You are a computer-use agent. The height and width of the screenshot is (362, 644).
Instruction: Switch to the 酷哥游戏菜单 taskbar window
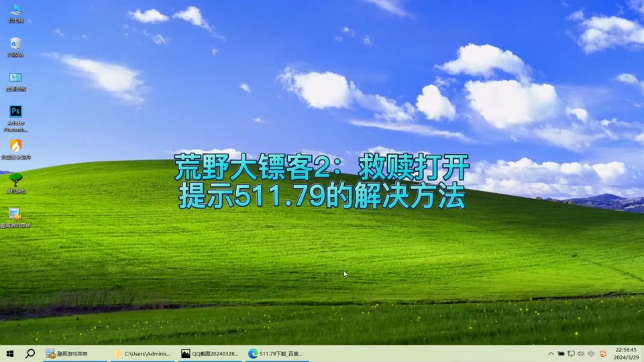(x=75, y=353)
